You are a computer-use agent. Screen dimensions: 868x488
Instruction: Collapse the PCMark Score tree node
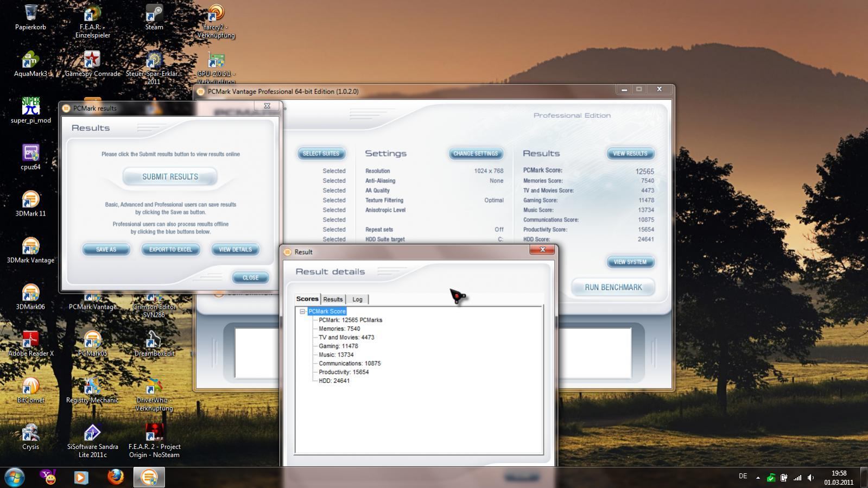coord(302,312)
